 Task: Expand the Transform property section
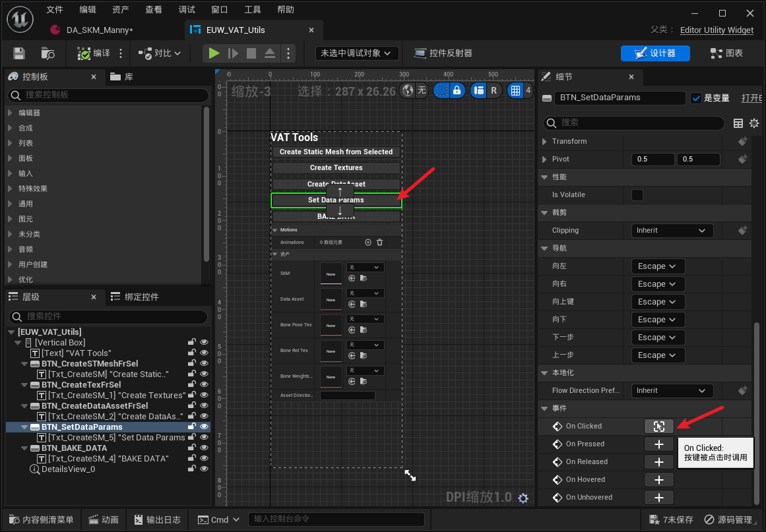coord(544,142)
